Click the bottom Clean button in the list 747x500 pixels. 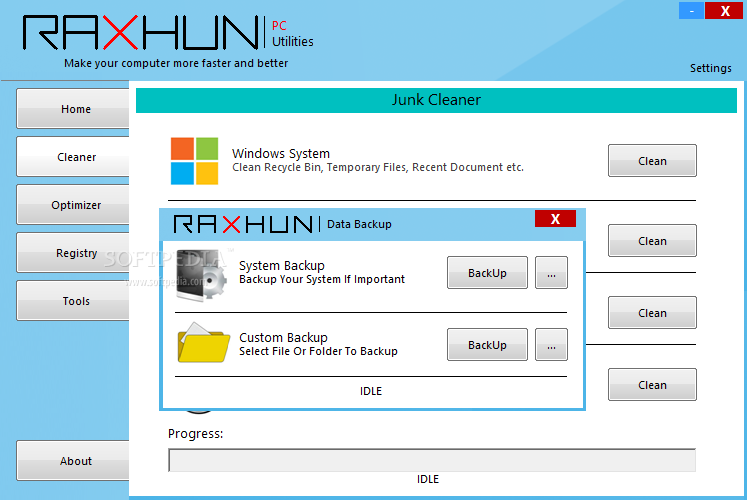pos(652,385)
